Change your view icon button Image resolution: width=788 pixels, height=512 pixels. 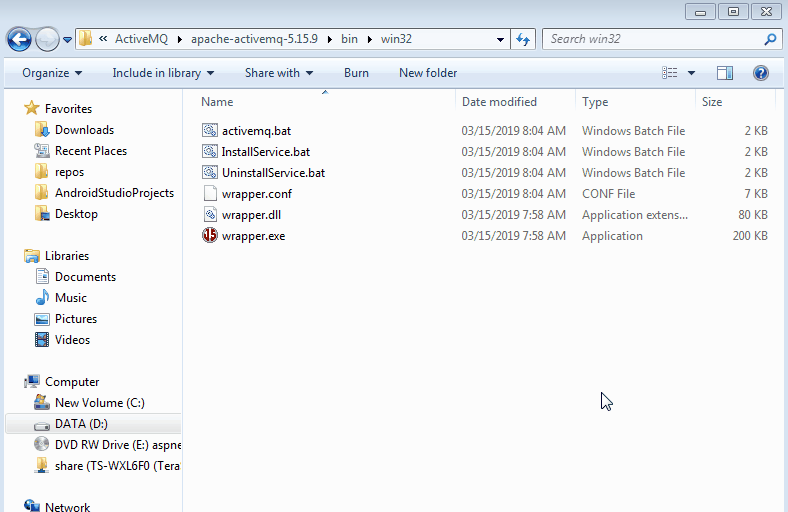click(x=669, y=73)
